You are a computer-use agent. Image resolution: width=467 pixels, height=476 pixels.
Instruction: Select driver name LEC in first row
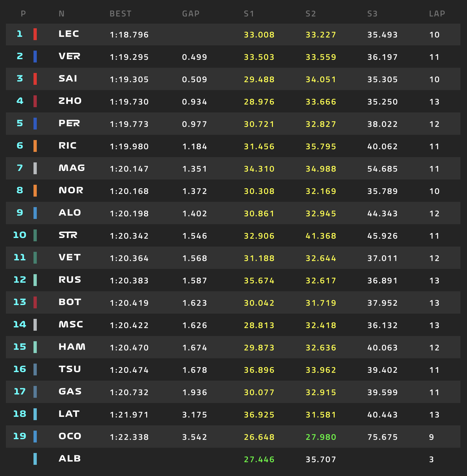(69, 34)
